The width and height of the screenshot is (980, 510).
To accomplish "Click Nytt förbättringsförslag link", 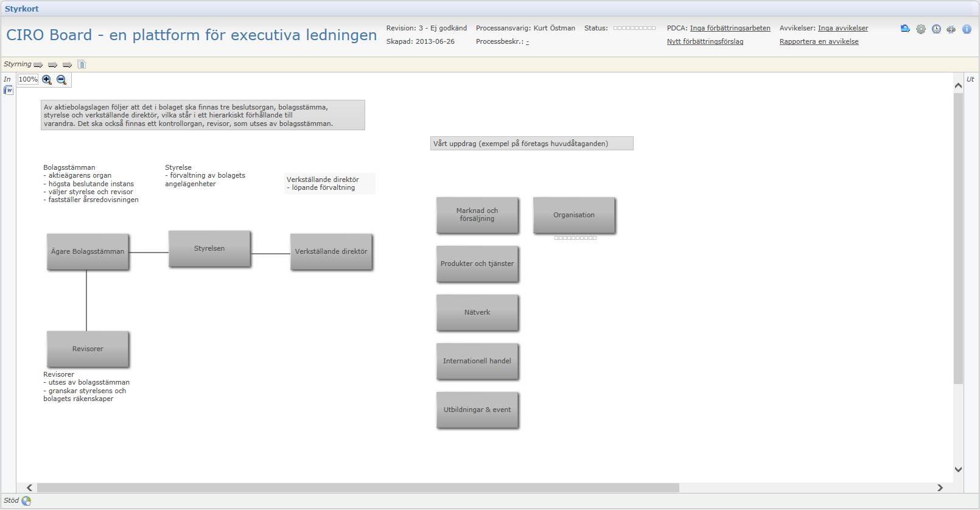I will coord(705,41).
